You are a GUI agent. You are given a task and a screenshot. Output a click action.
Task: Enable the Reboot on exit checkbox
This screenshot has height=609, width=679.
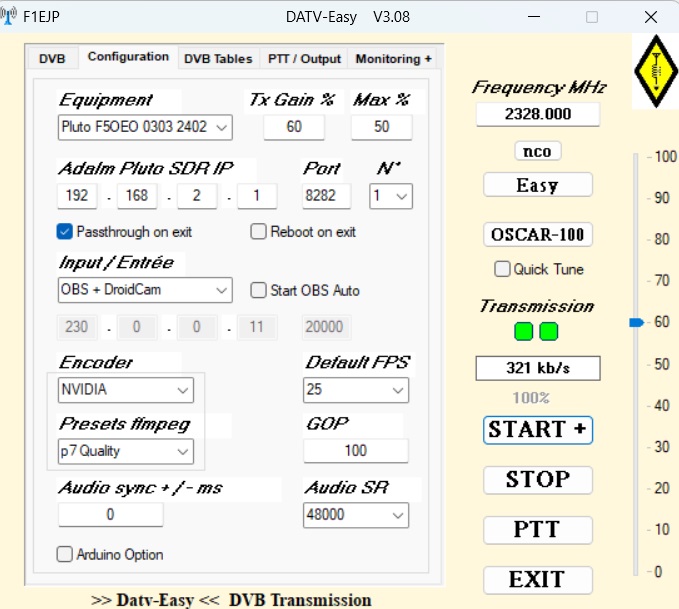tap(258, 232)
